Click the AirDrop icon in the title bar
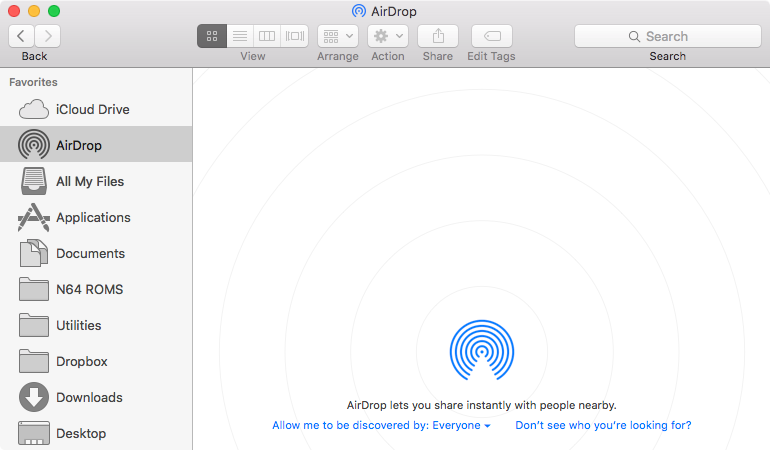 coord(359,11)
